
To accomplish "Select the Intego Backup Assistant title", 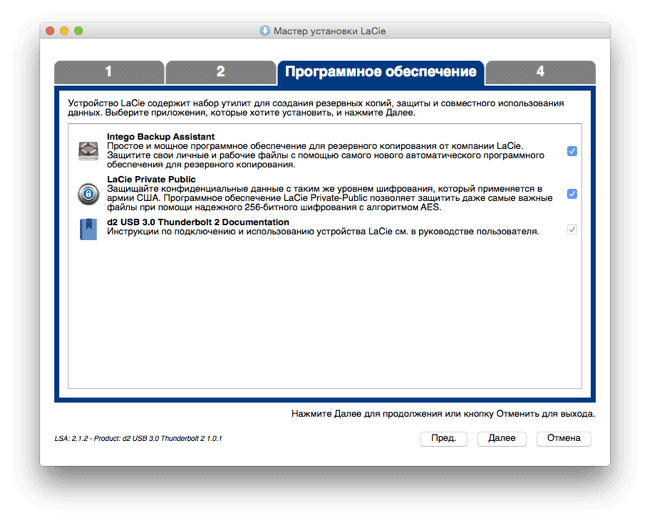I will tap(161, 136).
